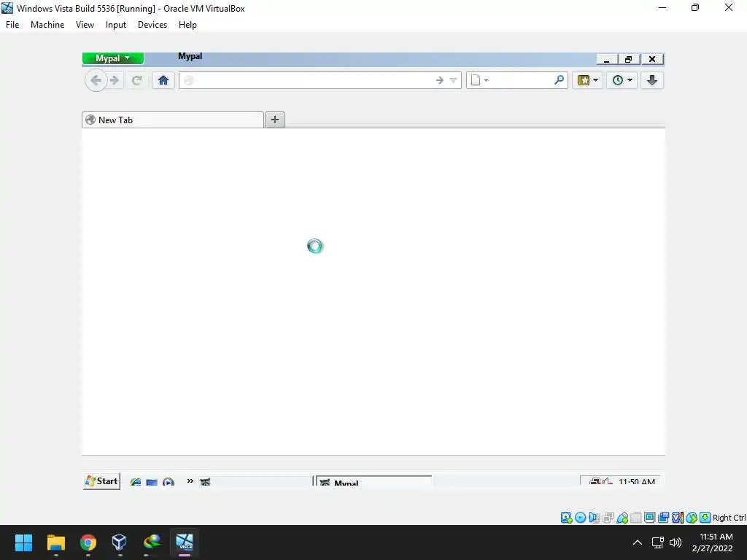Open VirtualBox Manager from the host taskbar

pyautogui.click(x=119, y=542)
